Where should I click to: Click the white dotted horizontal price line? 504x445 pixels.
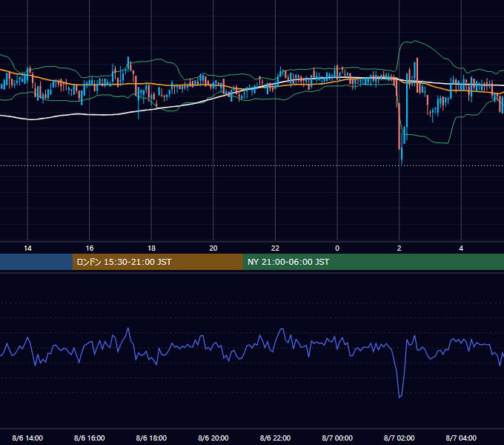point(252,166)
